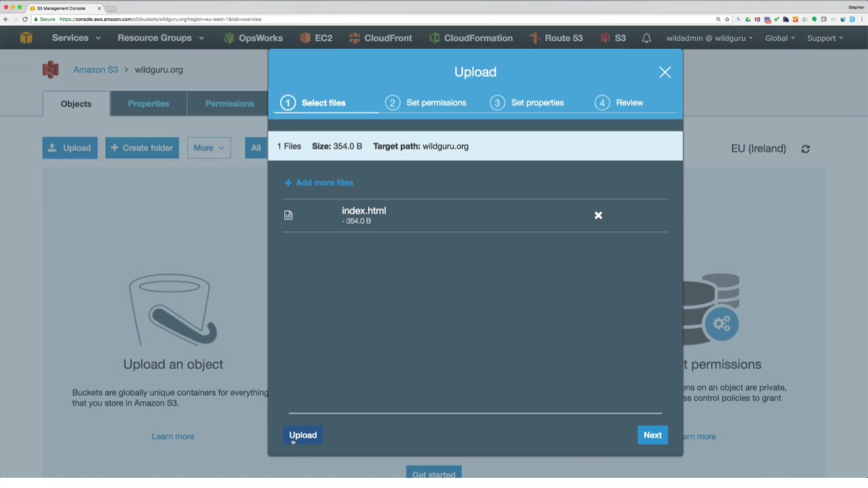Go to Set properties step
868x488 pixels.
pyautogui.click(x=527, y=103)
